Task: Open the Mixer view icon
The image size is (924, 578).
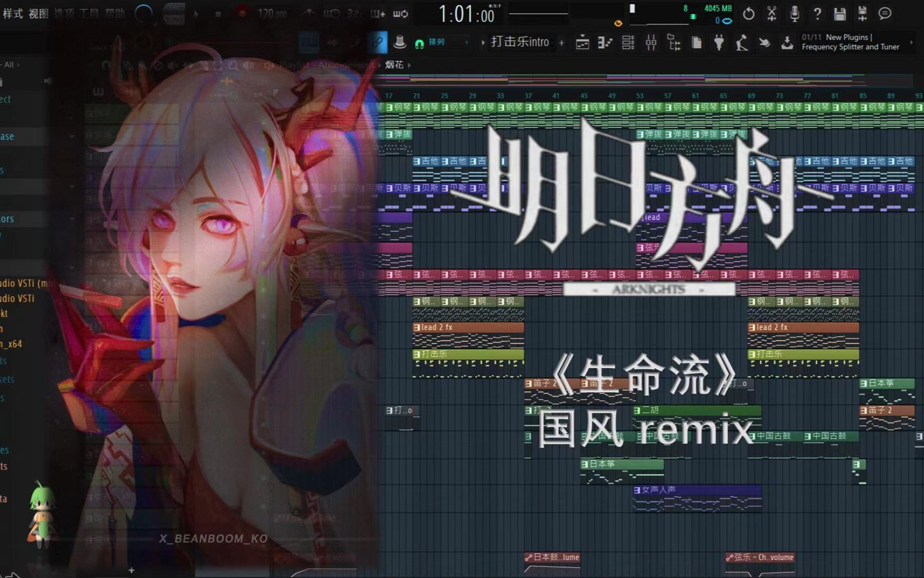Action: 651,43
